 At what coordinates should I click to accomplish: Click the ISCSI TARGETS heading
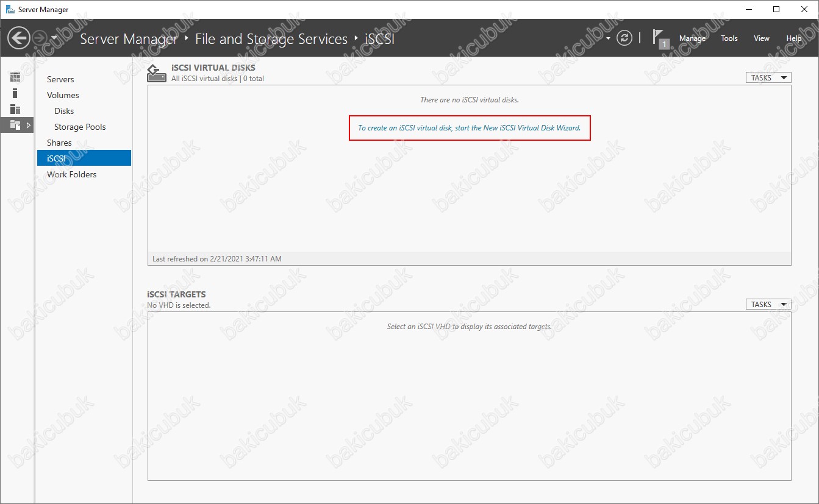point(176,294)
